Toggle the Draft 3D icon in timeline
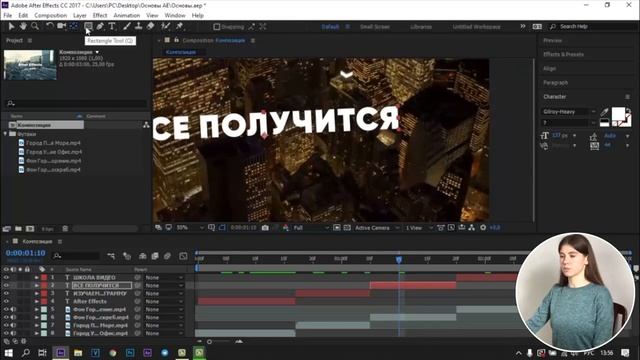The height and width of the screenshot is (360, 640). [x=127, y=256]
